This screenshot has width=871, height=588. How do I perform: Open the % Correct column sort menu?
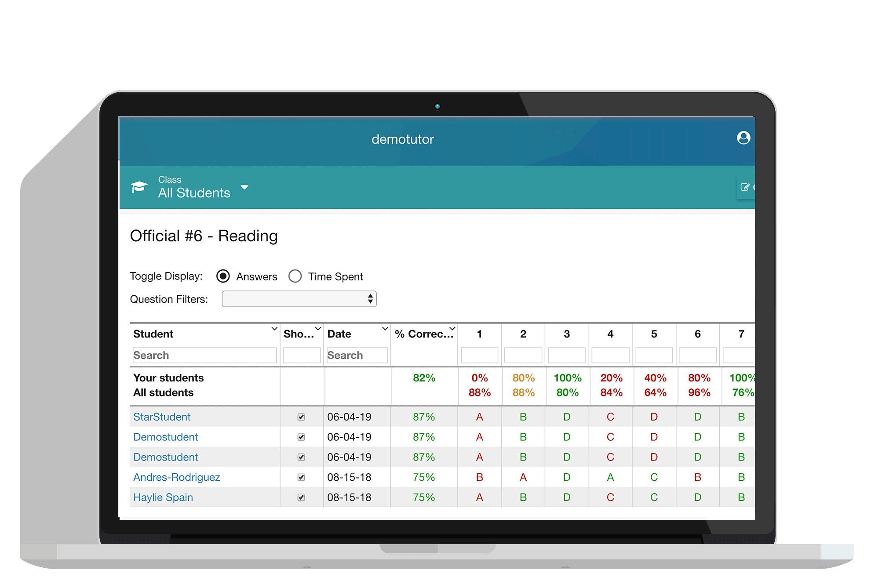coord(452,328)
